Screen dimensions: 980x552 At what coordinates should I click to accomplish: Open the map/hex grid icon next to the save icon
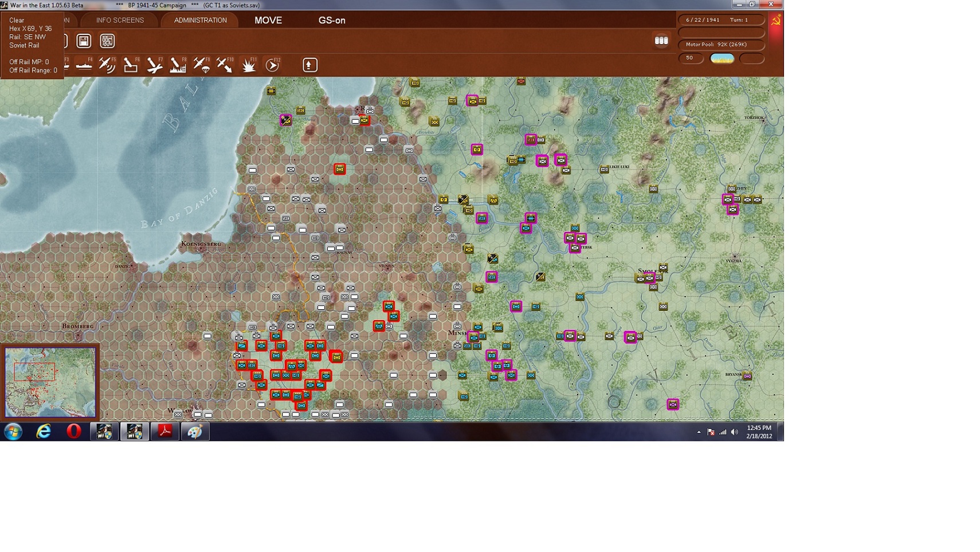[x=107, y=41]
